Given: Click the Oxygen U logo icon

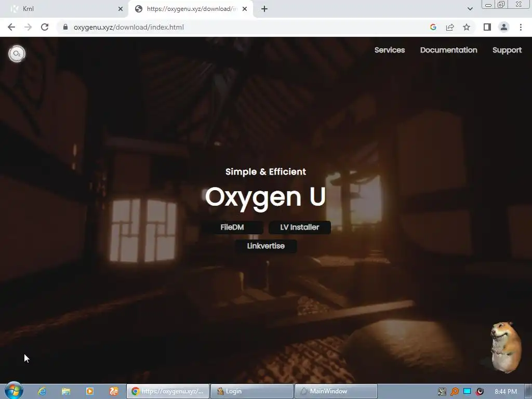Looking at the screenshot, I should (17, 54).
